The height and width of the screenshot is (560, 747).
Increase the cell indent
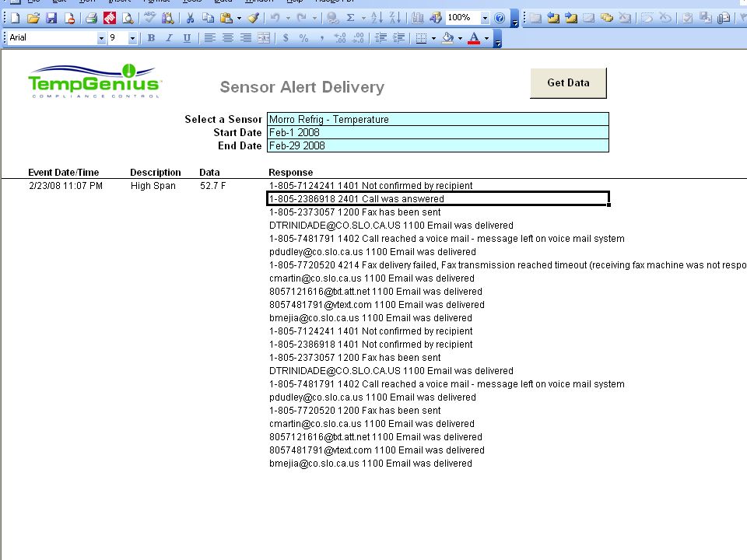398,38
